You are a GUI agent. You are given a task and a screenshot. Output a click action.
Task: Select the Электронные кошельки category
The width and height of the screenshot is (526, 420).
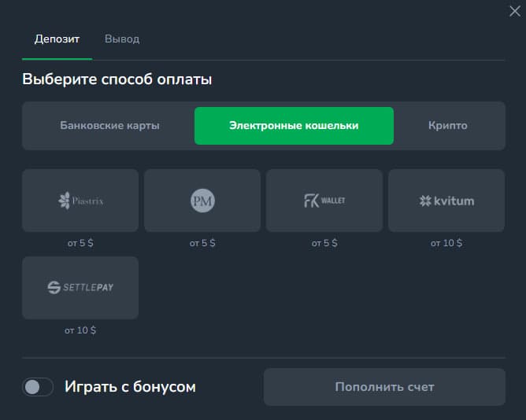point(294,126)
